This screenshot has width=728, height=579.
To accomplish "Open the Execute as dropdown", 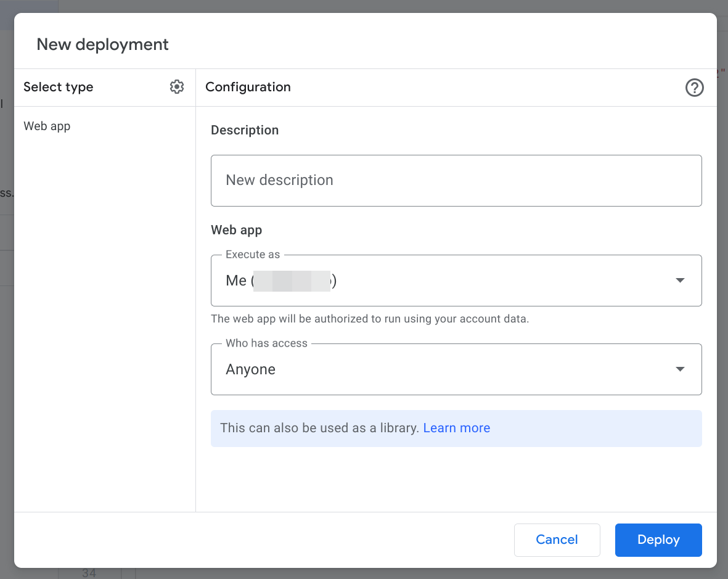I will (x=456, y=281).
